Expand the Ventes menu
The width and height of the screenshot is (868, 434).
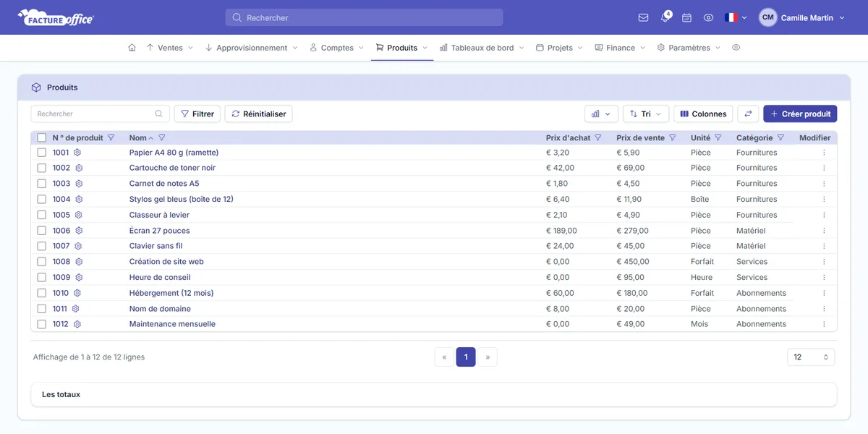click(170, 48)
